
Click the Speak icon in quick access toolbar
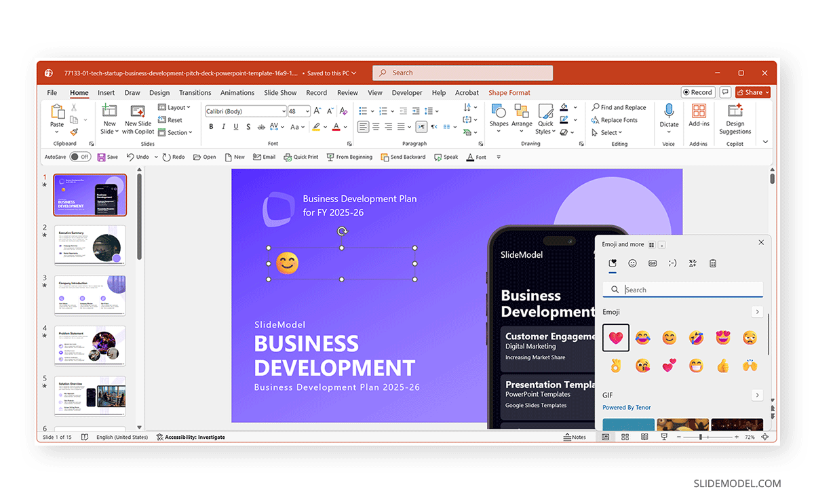click(x=446, y=157)
